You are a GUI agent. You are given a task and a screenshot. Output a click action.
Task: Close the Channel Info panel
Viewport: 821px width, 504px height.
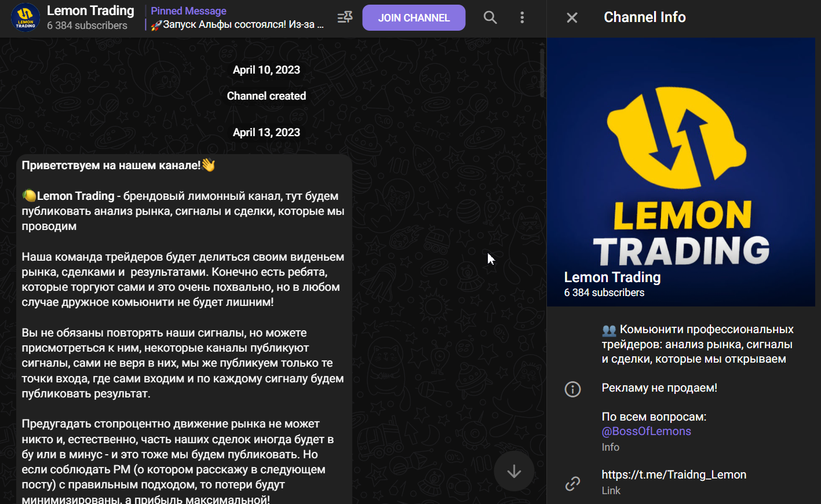pyautogui.click(x=572, y=17)
